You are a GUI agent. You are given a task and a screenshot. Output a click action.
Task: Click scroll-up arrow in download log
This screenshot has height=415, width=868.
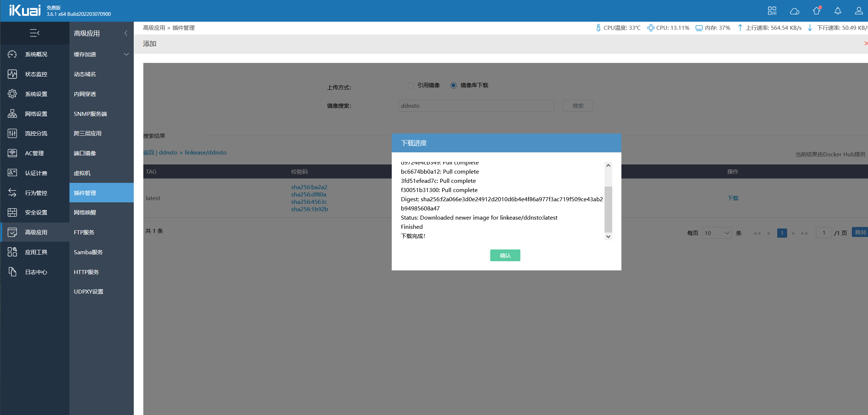point(608,166)
